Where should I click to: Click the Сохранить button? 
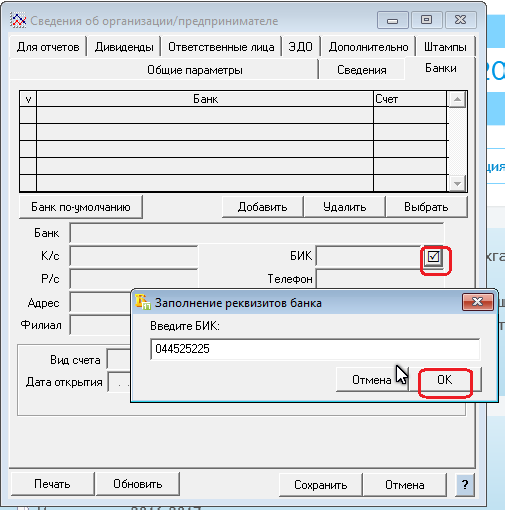click(x=320, y=484)
